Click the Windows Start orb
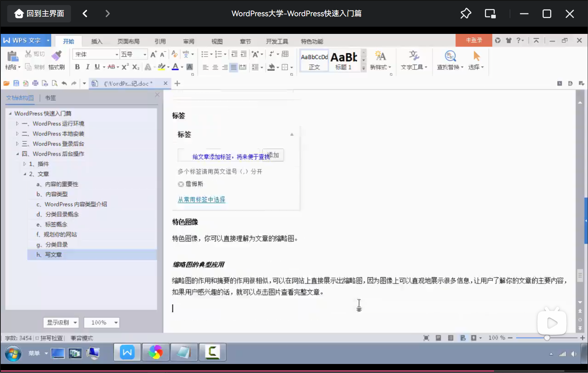 pyautogui.click(x=13, y=353)
